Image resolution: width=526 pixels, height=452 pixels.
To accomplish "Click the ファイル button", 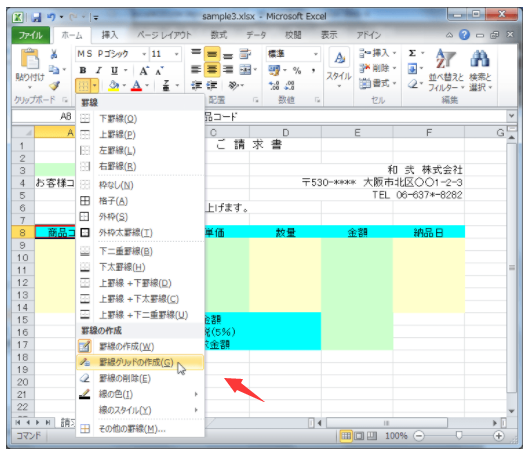I will pyautogui.click(x=31, y=35).
